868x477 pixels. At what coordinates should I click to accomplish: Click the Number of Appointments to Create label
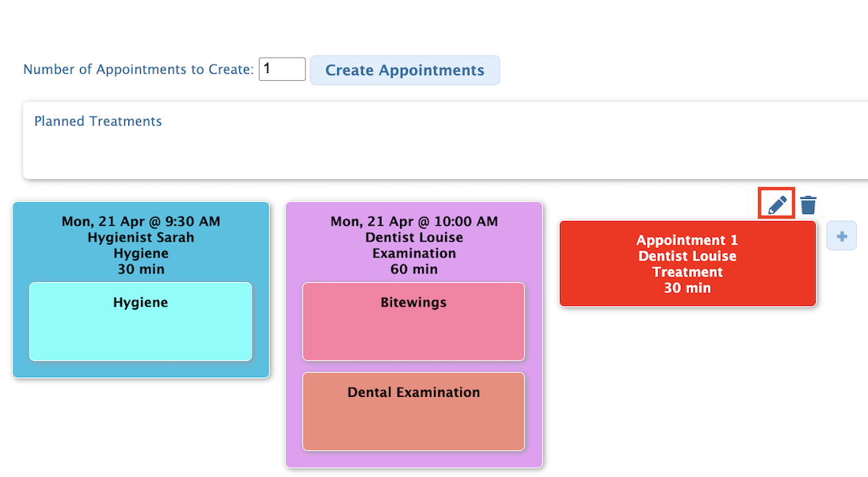pyautogui.click(x=139, y=69)
